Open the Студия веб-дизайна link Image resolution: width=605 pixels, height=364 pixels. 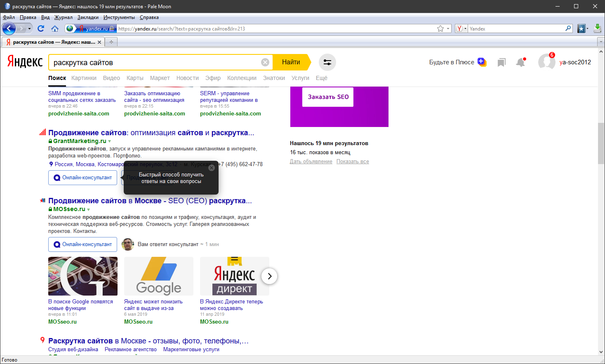pos(73,350)
